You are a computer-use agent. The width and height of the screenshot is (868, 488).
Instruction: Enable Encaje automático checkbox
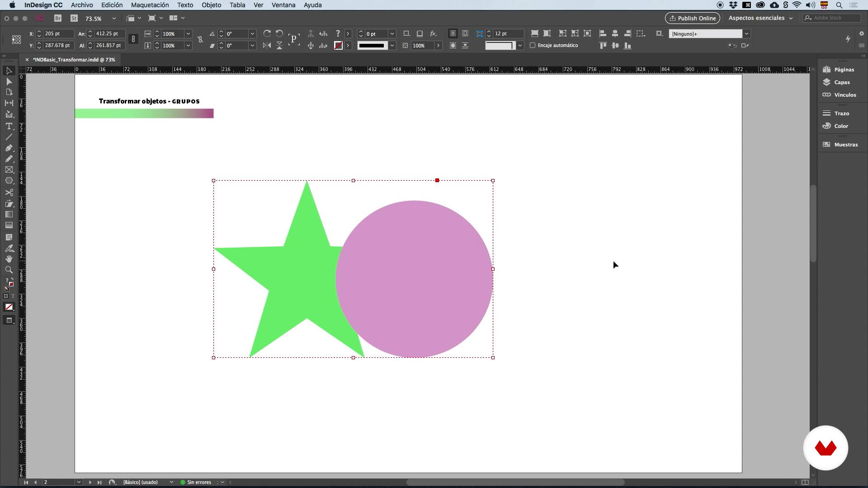pyautogui.click(x=533, y=45)
